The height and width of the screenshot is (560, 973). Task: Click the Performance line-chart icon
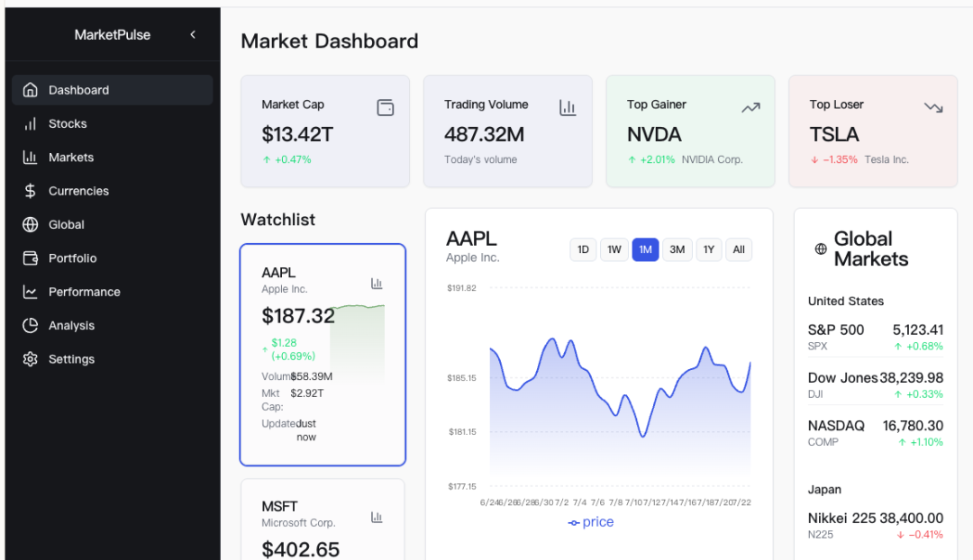[x=30, y=292]
